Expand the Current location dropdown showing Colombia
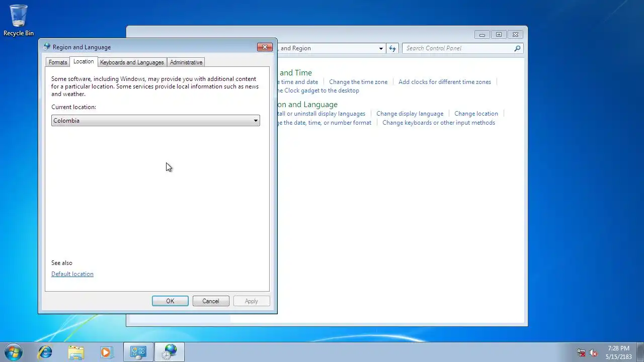This screenshot has height=362, width=644. pos(155,121)
